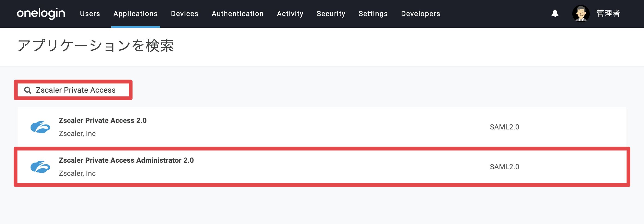Click SAML2.0 label in Administrator row

[x=504, y=167]
